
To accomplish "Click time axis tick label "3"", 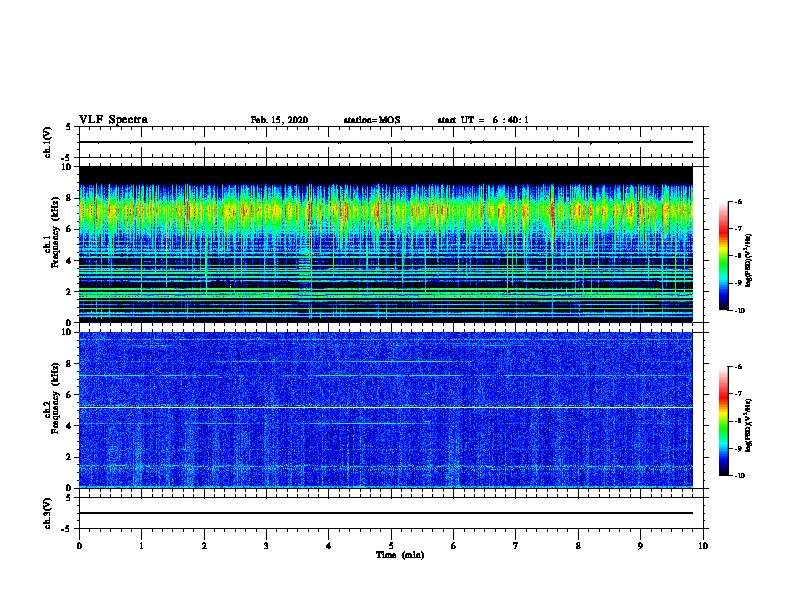I will pos(266,546).
